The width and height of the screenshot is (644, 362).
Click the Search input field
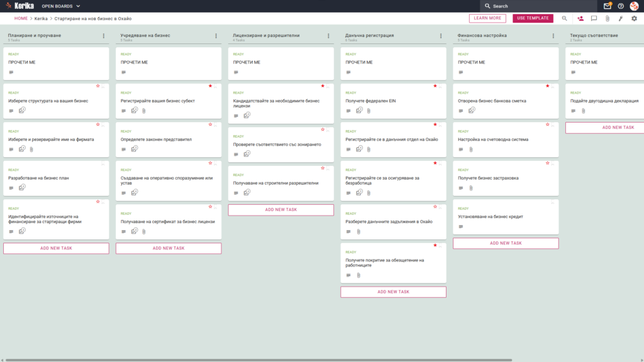[538, 6]
